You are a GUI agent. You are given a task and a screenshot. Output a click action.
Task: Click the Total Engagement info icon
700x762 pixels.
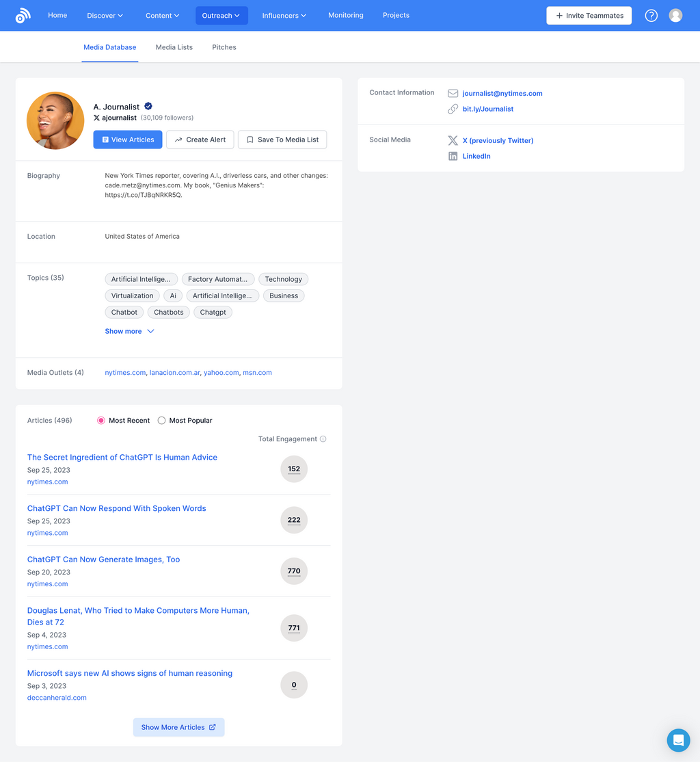323,439
